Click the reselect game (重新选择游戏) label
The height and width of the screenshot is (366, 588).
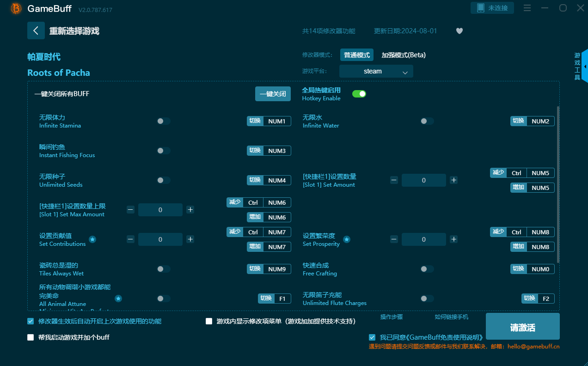coord(74,31)
